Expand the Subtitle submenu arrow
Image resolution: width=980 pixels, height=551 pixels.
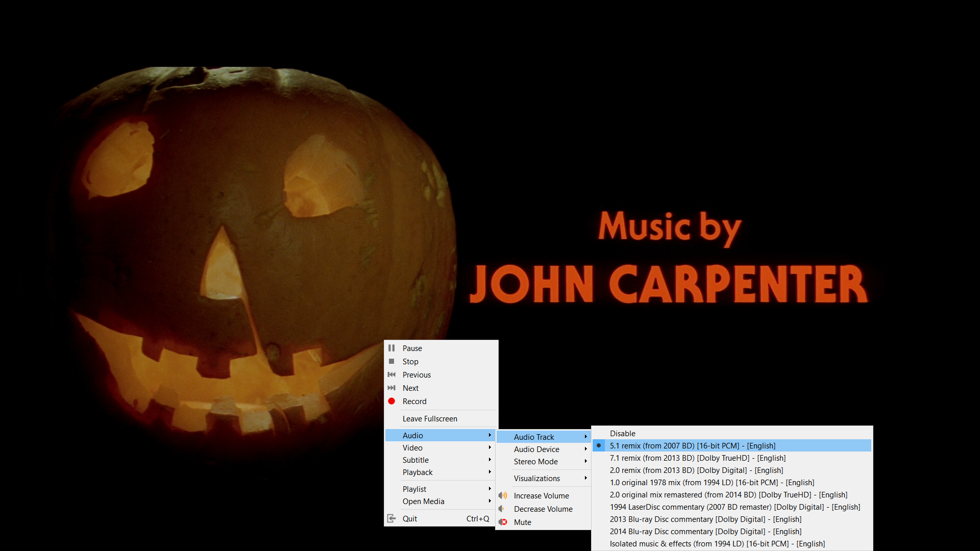[x=489, y=460]
